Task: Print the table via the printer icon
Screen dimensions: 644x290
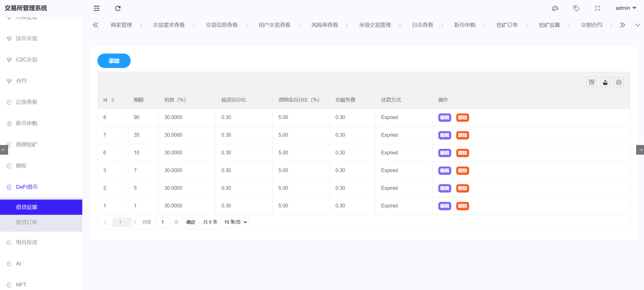Action: [619, 82]
